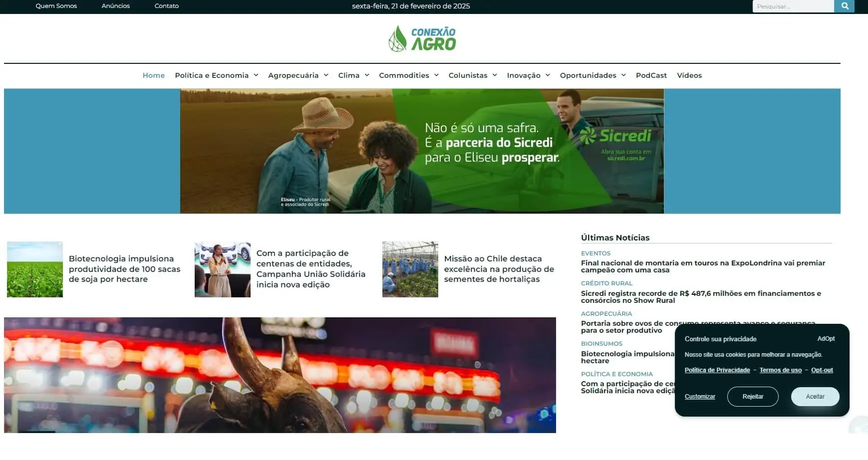Image resolution: width=868 pixels, height=460 pixels.
Task: Open Política de Privacidade link
Action: 717,370
